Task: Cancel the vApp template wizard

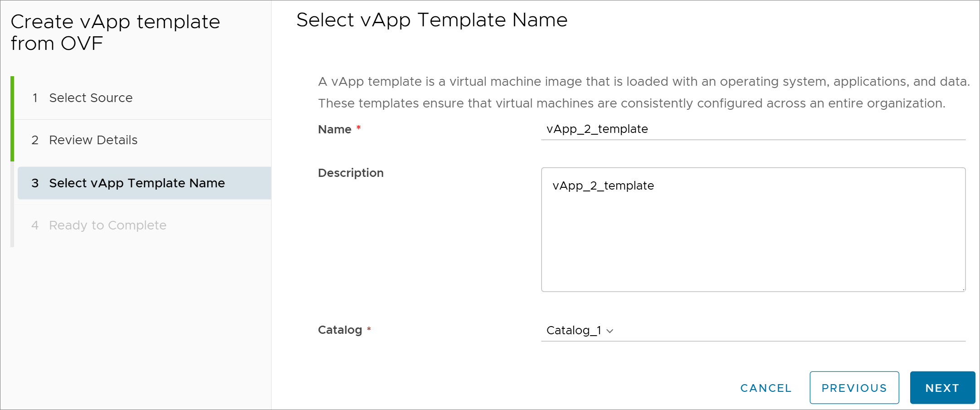Action: point(766,388)
